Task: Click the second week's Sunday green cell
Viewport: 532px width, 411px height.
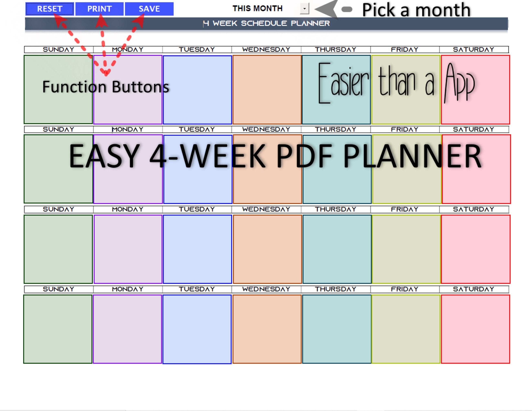Action: tap(58, 169)
